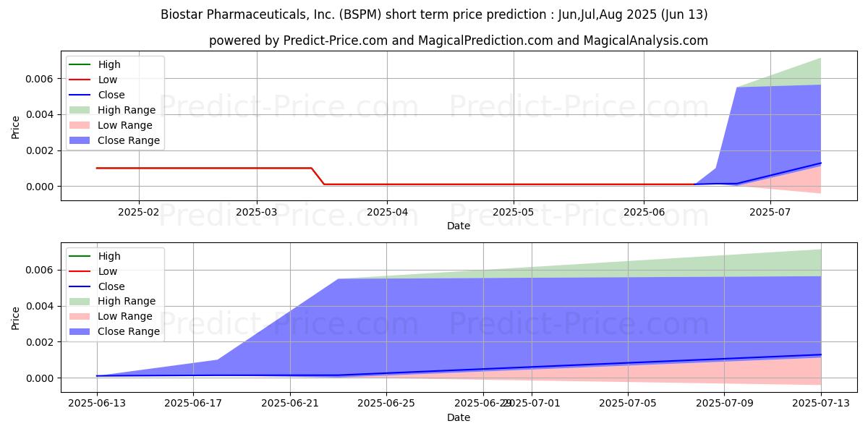This screenshot has height=434, width=868.
Task: Click the 2025-06-13 date tick on bottom chart
Action: pyautogui.click(x=97, y=404)
